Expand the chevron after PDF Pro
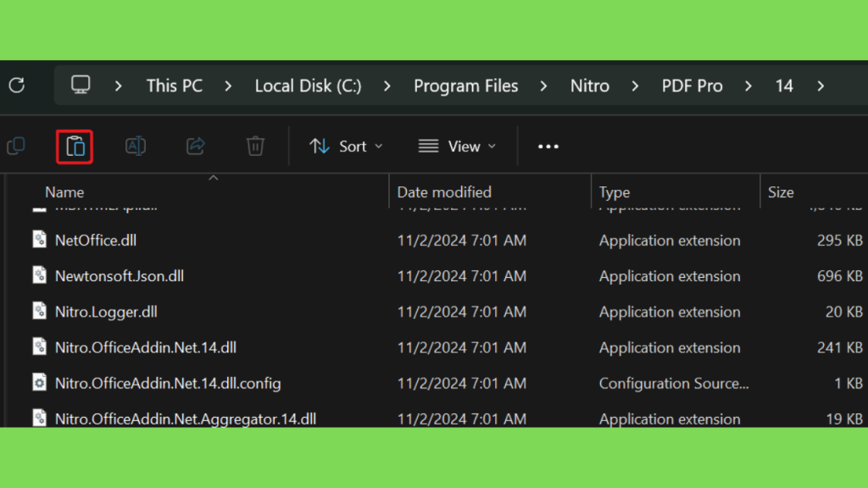This screenshot has height=488, width=868. click(x=748, y=86)
